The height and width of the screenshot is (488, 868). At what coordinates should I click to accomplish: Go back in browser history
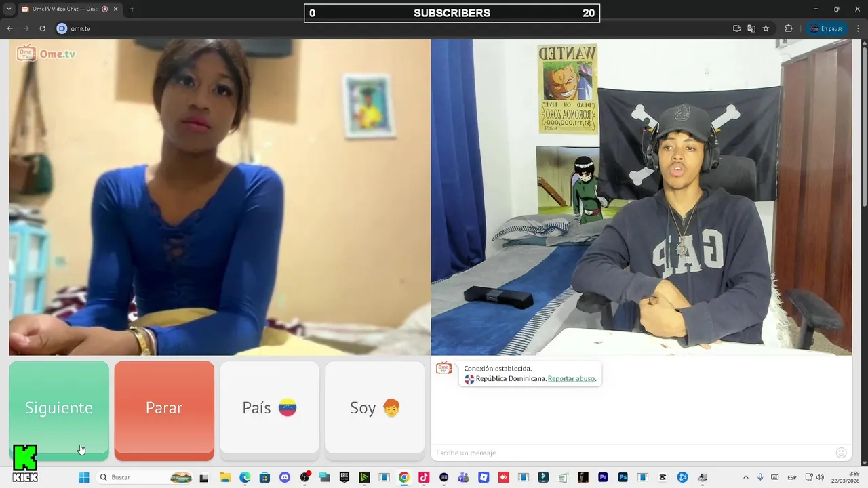point(9,28)
